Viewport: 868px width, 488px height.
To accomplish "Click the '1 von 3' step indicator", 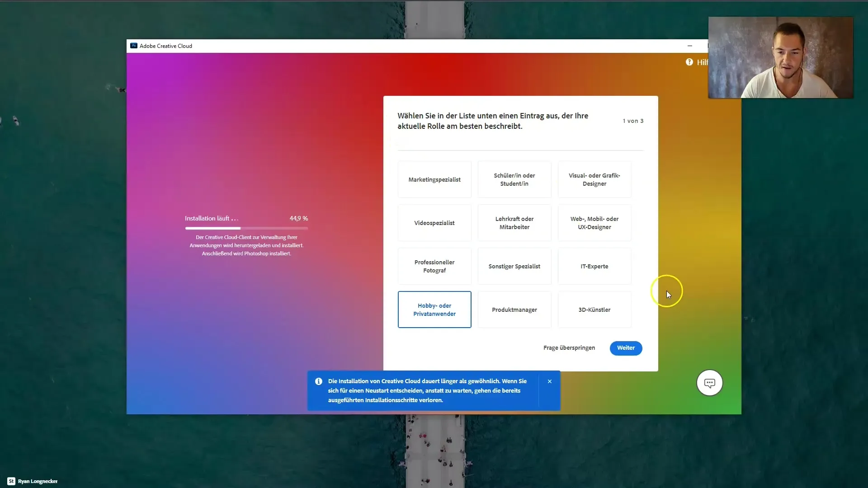I will tap(633, 121).
